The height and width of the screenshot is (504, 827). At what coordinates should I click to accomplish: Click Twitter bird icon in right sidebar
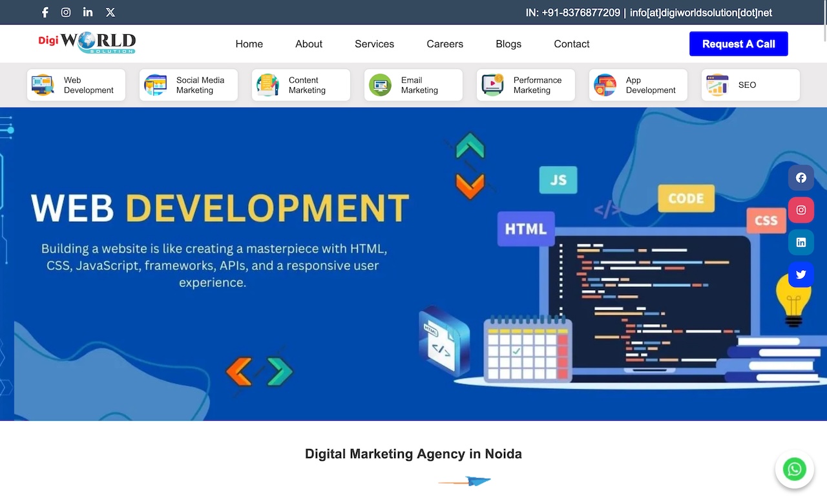[x=801, y=275]
